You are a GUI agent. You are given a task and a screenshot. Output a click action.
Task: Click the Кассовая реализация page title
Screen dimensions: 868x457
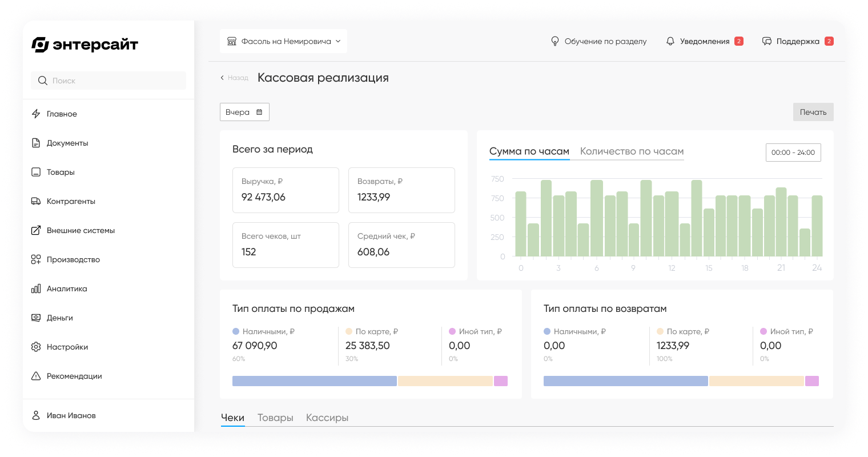coord(323,78)
